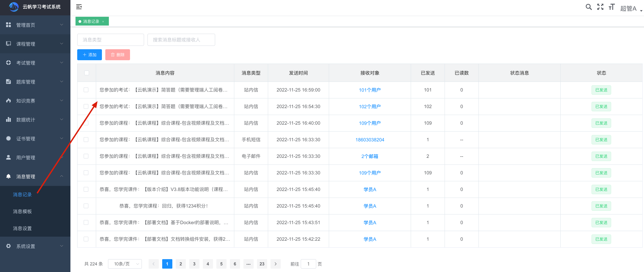Go to the previous page arrow in pagination
The height and width of the screenshot is (272, 644).
pos(154,264)
